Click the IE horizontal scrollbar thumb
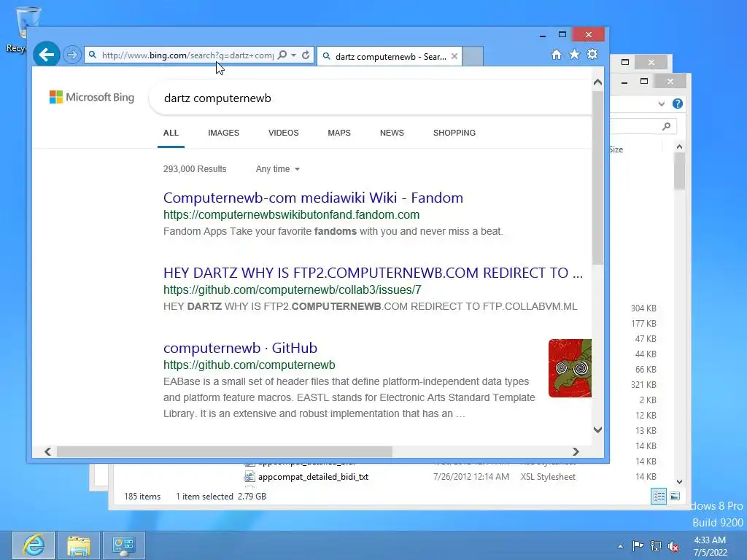Viewport: 747px width, 560px height. (225, 451)
